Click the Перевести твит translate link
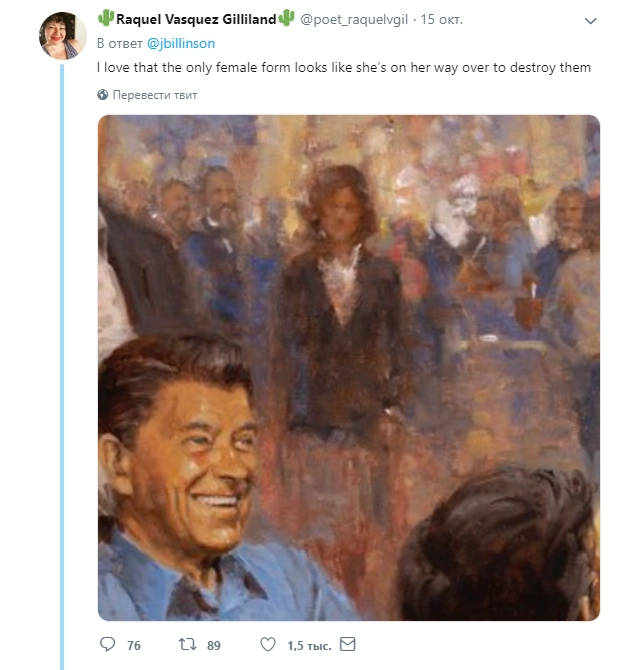The height and width of the screenshot is (670, 638). (x=154, y=95)
